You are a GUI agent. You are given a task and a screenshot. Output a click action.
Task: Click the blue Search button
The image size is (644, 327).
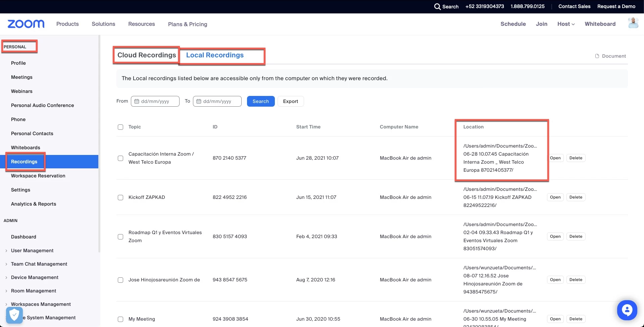coord(261,101)
